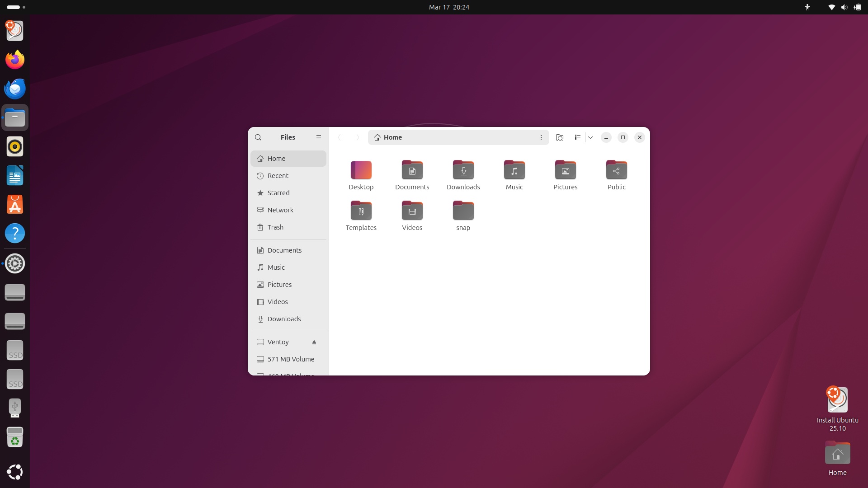Open Trash from the sidebar
Image resolution: width=868 pixels, height=488 pixels.
point(275,227)
